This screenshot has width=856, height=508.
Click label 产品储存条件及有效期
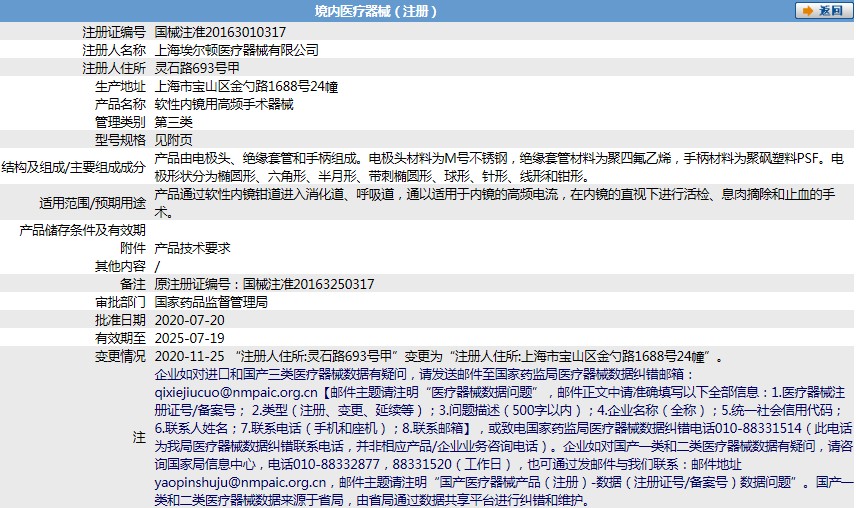pyautogui.click(x=82, y=230)
